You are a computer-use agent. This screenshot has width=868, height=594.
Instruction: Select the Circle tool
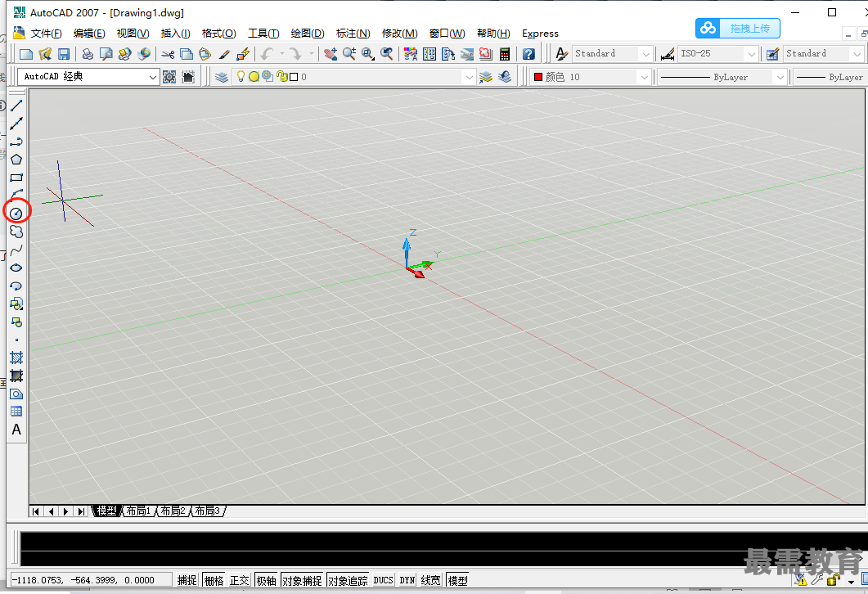[x=16, y=213]
